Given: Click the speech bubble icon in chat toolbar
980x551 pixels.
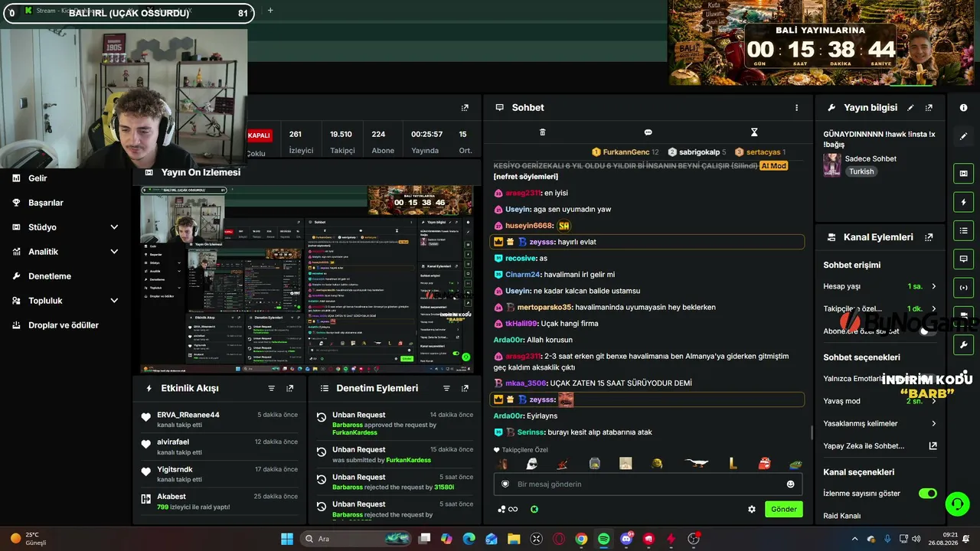Looking at the screenshot, I should click(x=648, y=132).
